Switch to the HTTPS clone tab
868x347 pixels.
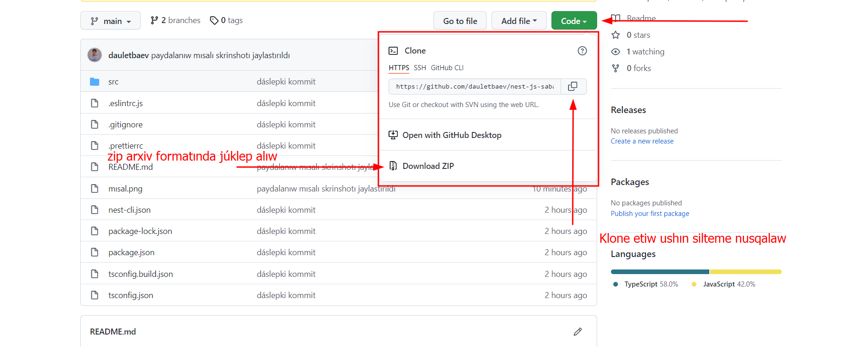(399, 68)
